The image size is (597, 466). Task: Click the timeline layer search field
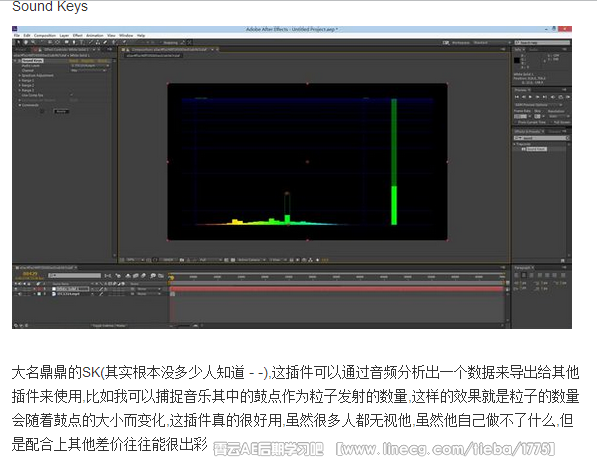tap(75, 275)
